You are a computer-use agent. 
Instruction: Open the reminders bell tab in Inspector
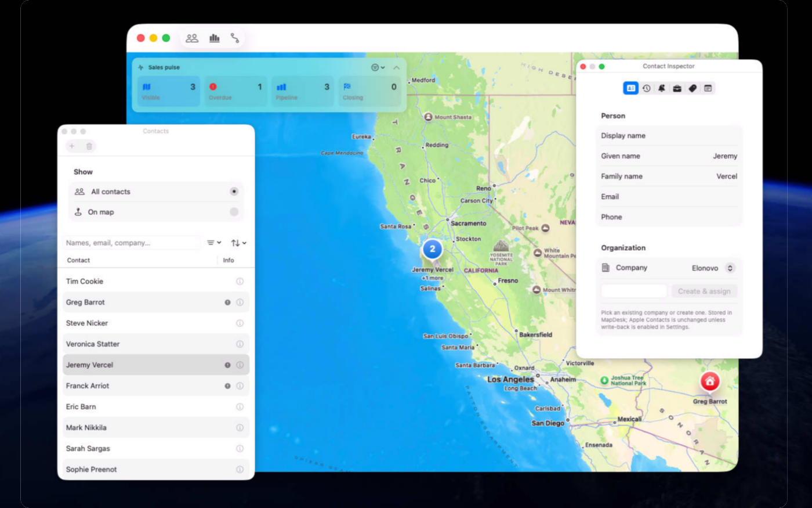click(662, 88)
